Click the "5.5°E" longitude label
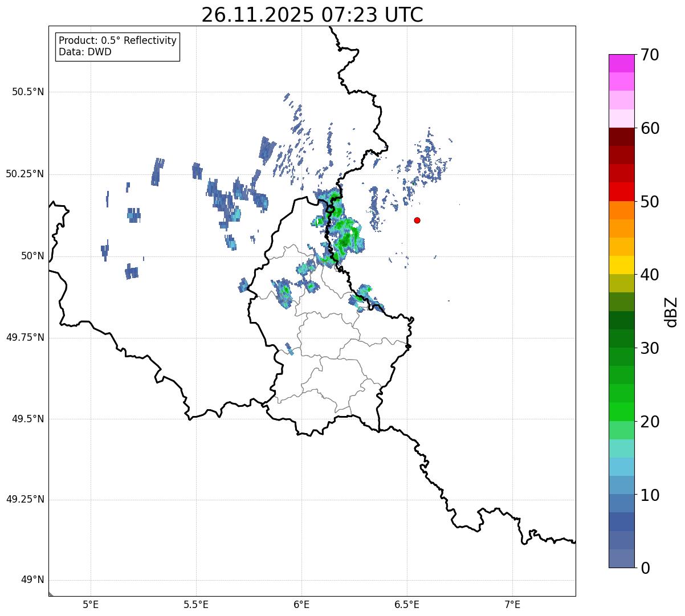Viewport: 685px width, 616px height. pos(196,605)
